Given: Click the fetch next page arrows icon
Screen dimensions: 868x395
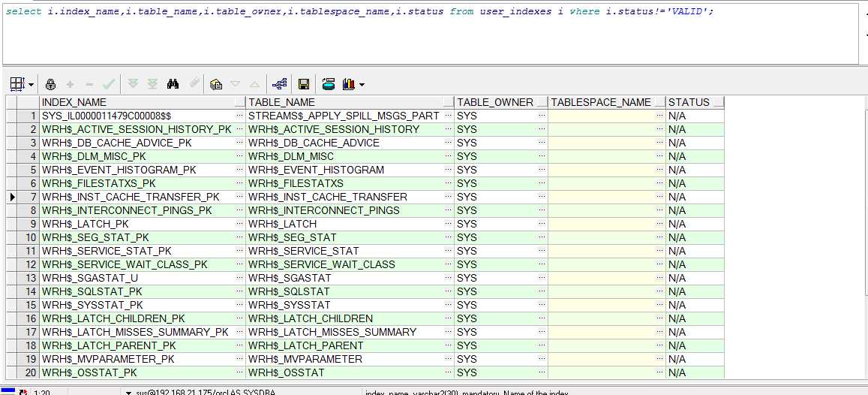Looking at the screenshot, I should click(x=134, y=85).
